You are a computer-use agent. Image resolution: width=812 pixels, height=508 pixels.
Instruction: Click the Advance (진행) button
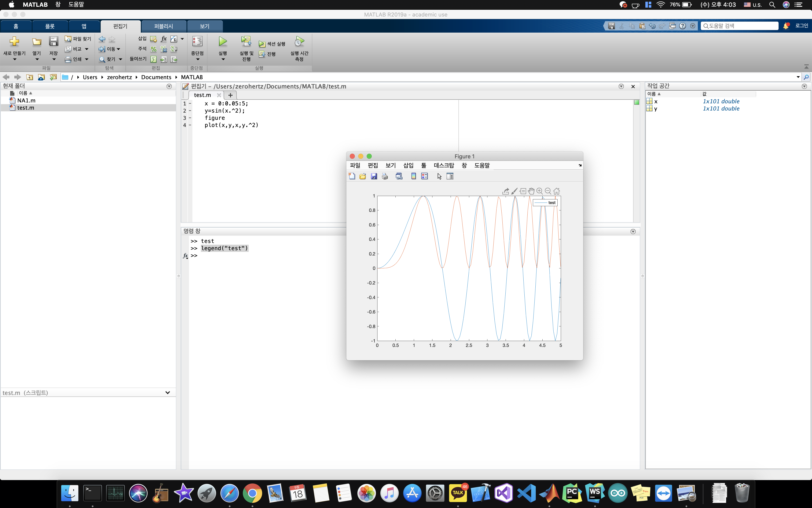tap(267, 54)
